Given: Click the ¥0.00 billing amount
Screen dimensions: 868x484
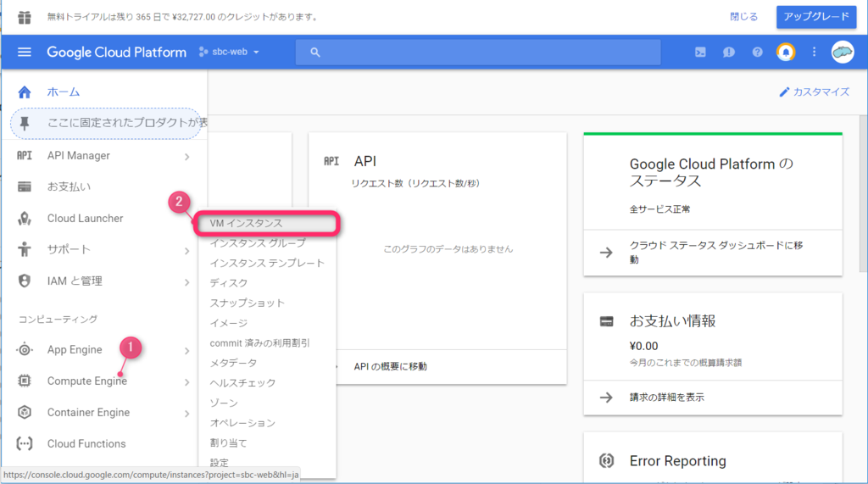Looking at the screenshot, I should tap(644, 346).
